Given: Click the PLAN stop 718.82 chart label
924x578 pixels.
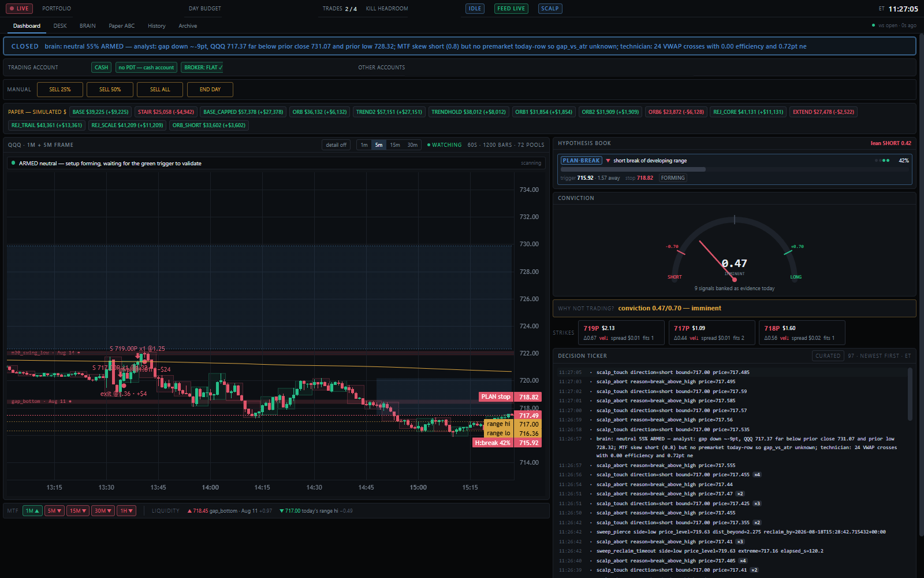Looking at the screenshot, I should pos(510,397).
